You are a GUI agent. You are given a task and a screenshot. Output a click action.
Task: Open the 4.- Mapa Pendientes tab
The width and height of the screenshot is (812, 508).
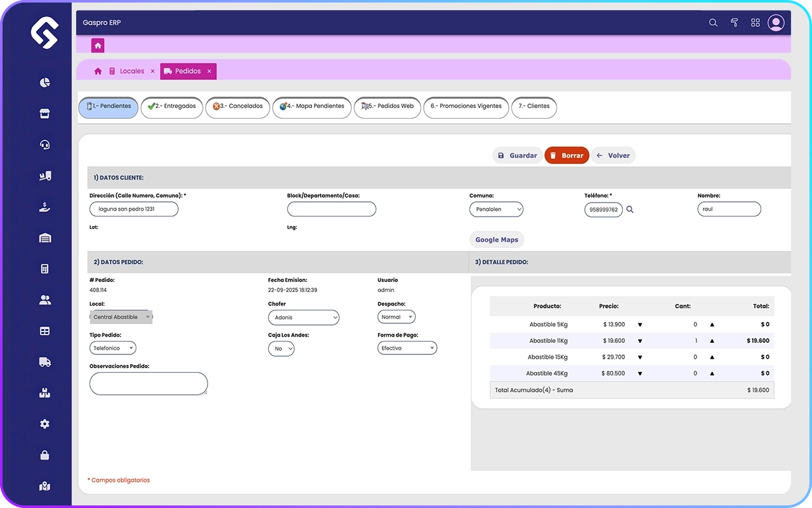pyautogui.click(x=311, y=107)
